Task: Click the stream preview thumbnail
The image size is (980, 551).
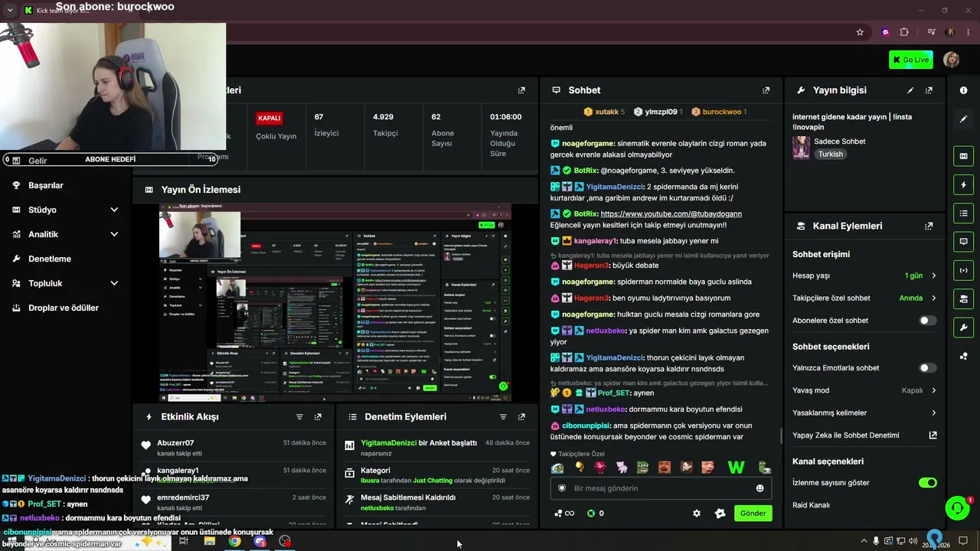Action: tap(335, 302)
